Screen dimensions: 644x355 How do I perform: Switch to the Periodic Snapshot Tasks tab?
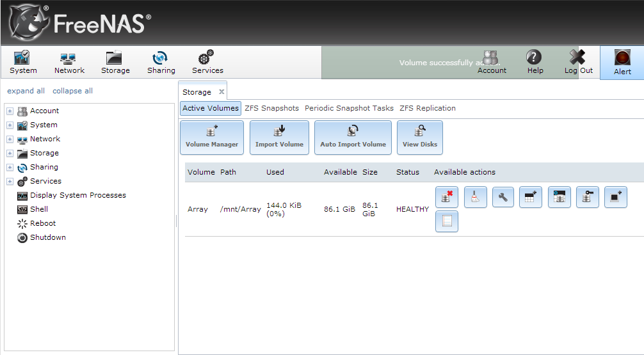(x=349, y=108)
